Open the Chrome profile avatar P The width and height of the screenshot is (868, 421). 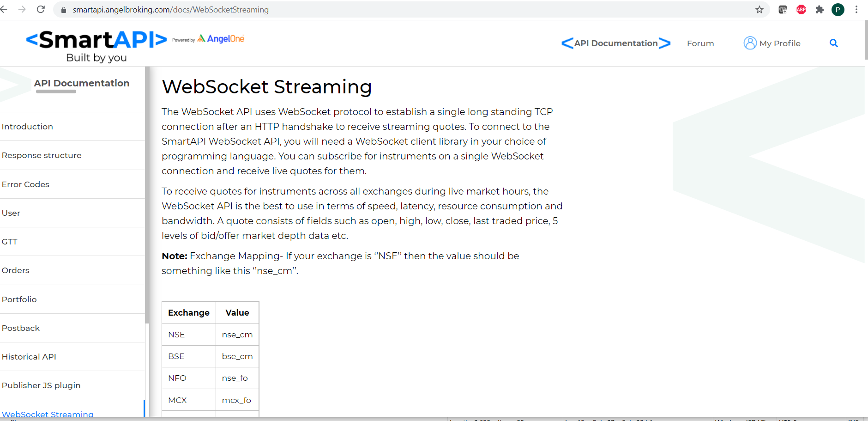tap(838, 9)
